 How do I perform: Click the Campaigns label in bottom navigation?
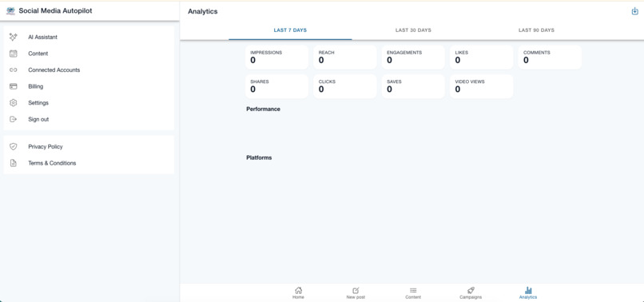[x=471, y=297]
